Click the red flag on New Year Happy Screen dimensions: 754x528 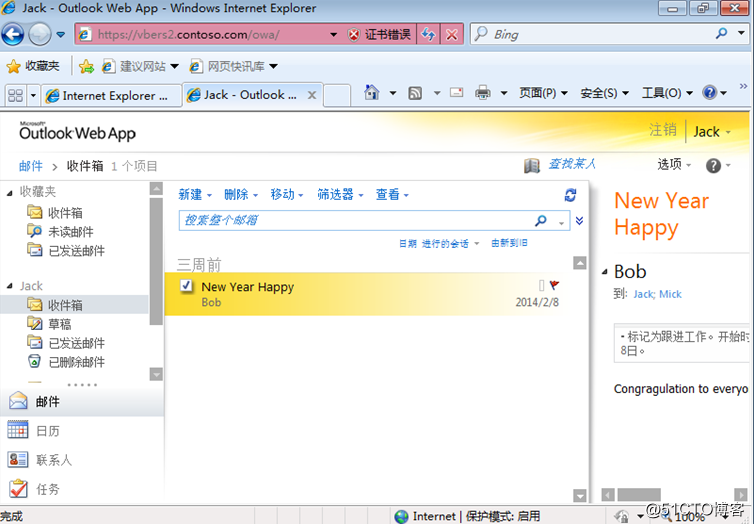(x=554, y=285)
